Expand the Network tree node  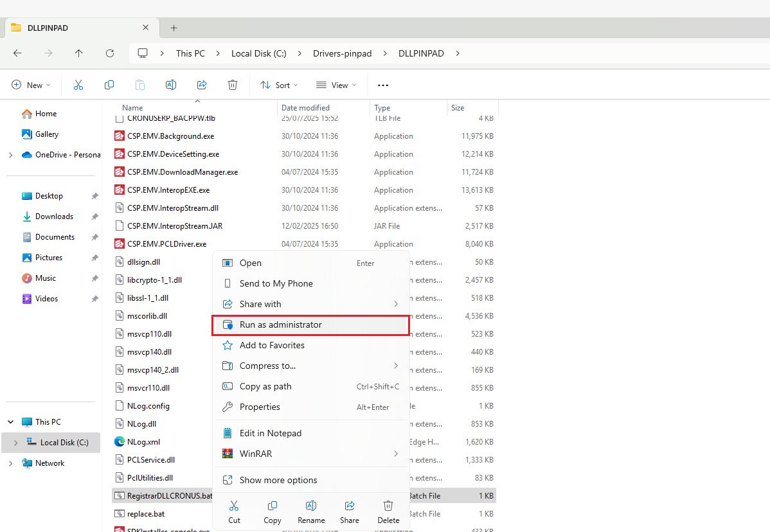tap(10, 463)
